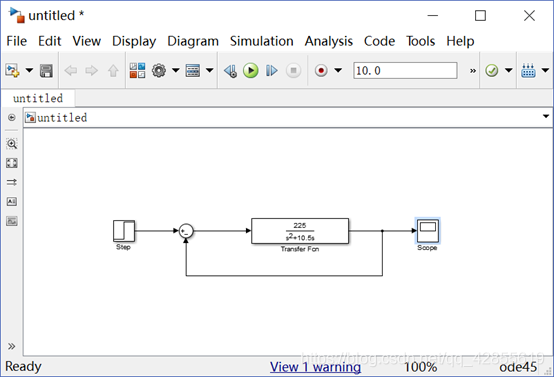Expand the Record button dropdown arrow
The width and height of the screenshot is (554, 377).
[338, 70]
